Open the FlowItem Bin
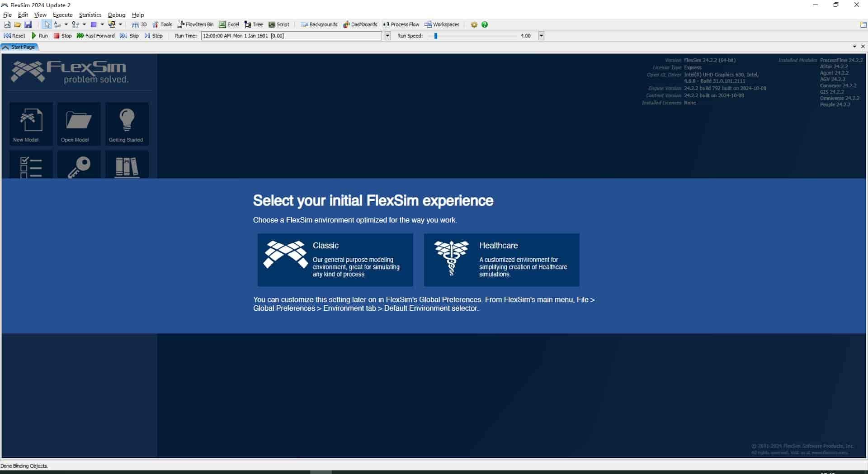This screenshot has width=868, height=474. coord(196,24)
